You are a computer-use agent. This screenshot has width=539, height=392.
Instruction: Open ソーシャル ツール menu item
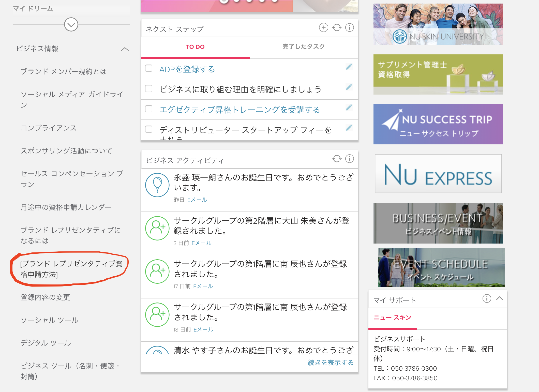(49, 320)
